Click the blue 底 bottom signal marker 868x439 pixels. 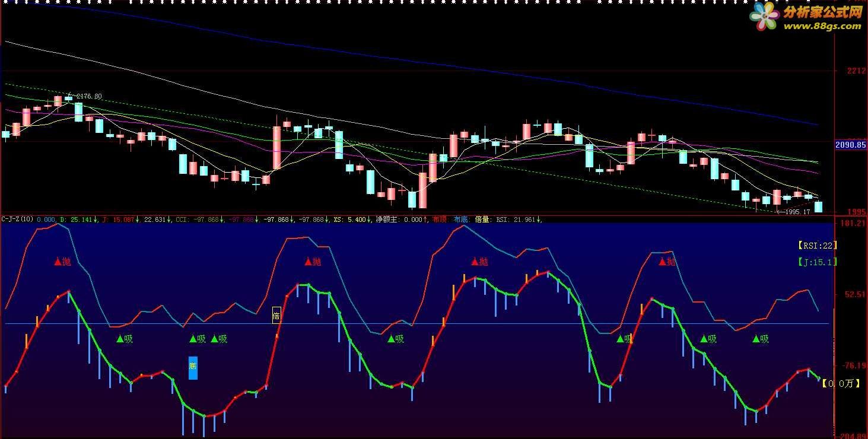[x=193, y=368]
